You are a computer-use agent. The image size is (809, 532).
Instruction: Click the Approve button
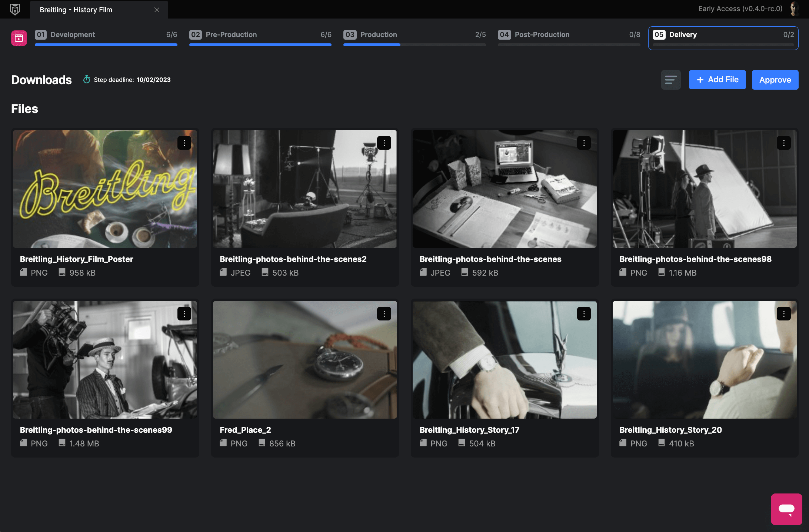tap(775, 80)
